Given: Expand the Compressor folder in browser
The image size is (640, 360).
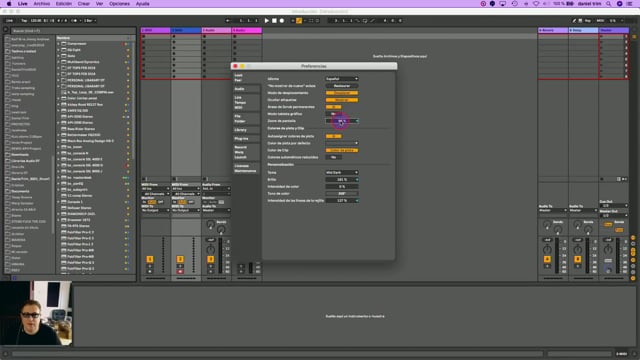Looking at the screenshot, I should tap(59, 44).
